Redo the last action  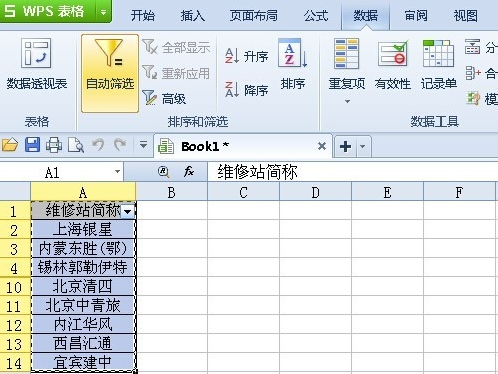tap(120, 145)
